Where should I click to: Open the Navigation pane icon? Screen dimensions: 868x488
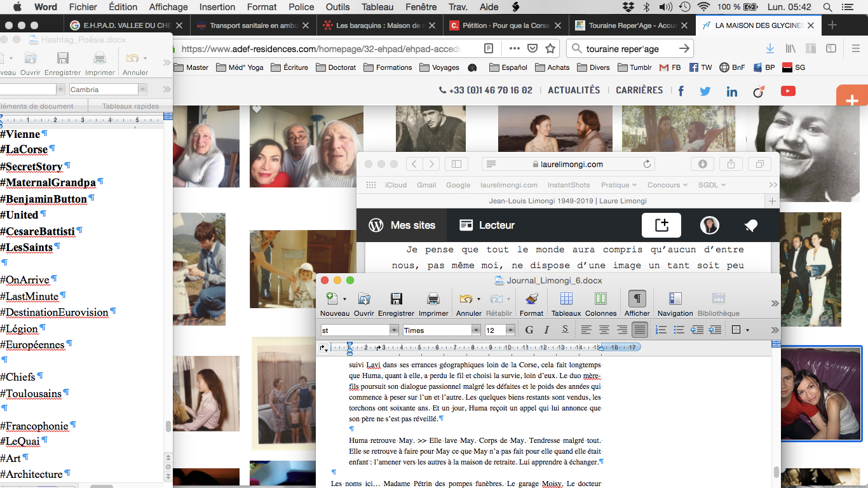675,299
